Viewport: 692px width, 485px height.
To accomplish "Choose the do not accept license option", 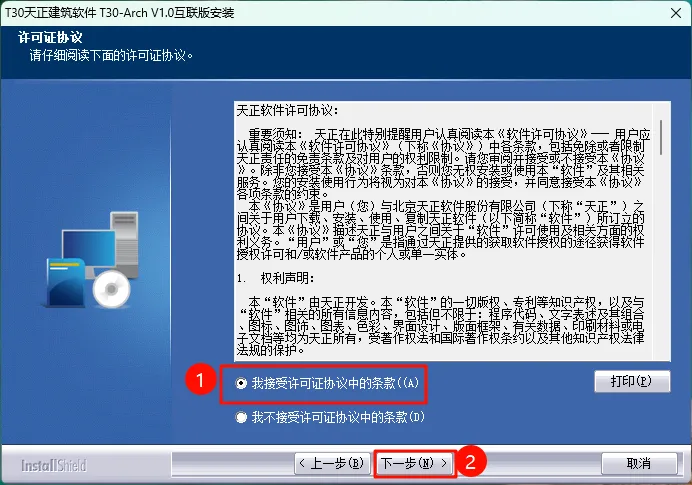I will point(241,417).
